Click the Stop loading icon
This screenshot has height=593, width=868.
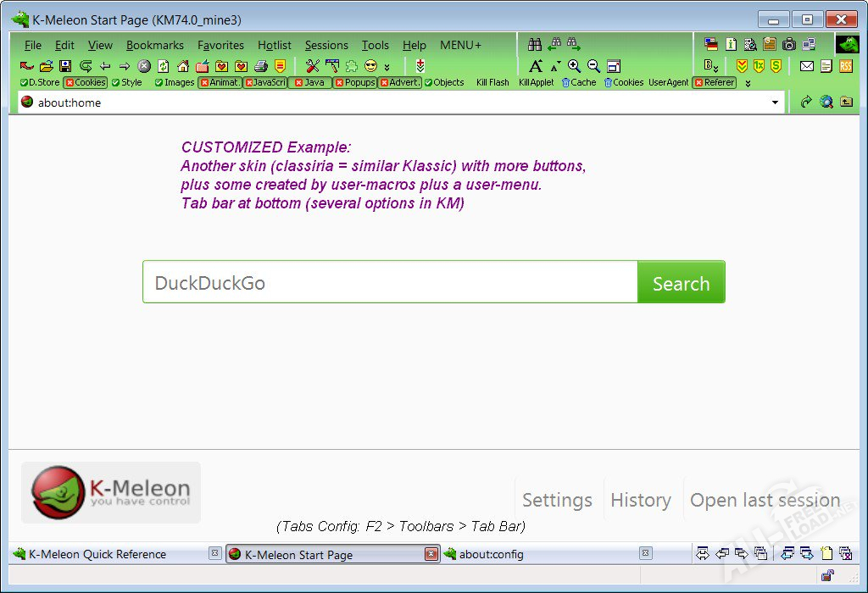click(x=144, y=66)
